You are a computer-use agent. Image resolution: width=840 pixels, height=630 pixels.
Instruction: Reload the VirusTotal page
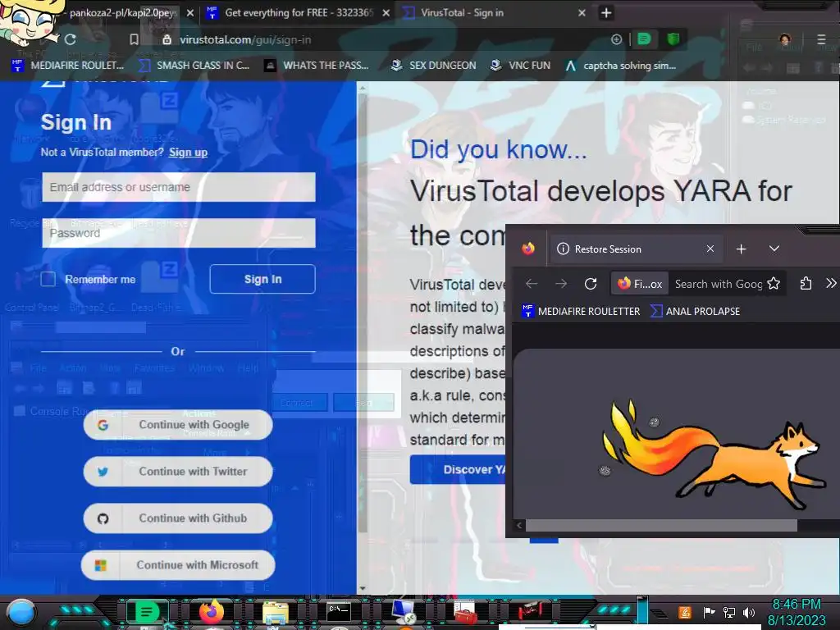click(x=71, y=39)
